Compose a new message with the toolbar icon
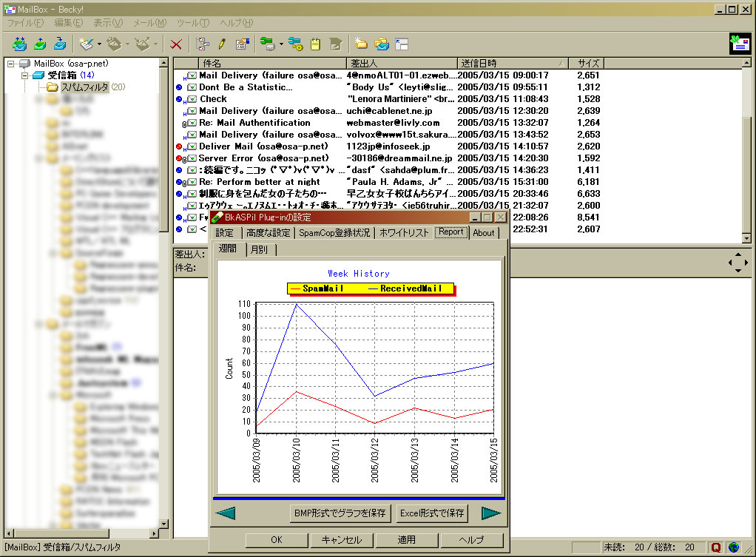The image size is (756, 557). [x=86, y=44]
